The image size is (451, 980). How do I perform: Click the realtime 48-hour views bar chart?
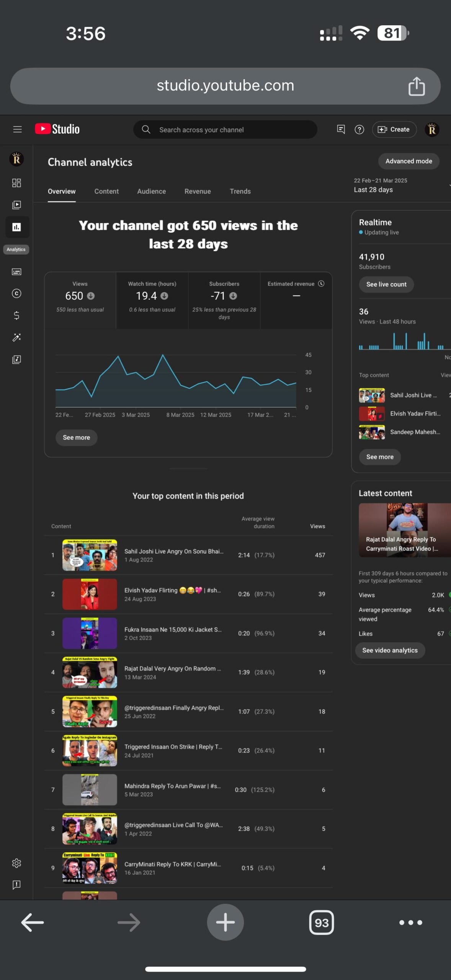[x=405, y=341]
